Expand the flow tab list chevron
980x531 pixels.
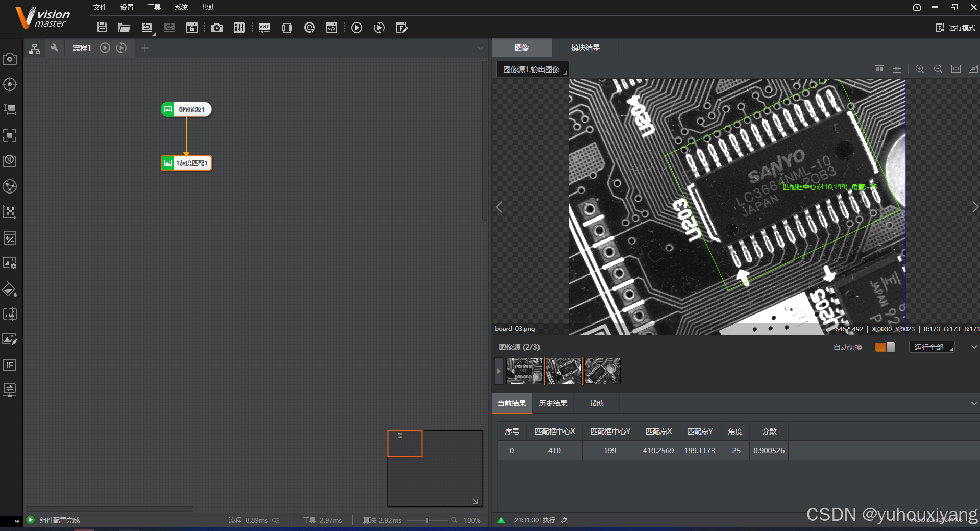pos(480,48)
